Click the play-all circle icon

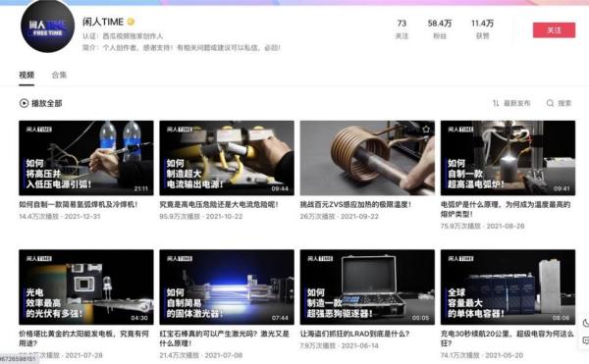[x=24, y=103]
